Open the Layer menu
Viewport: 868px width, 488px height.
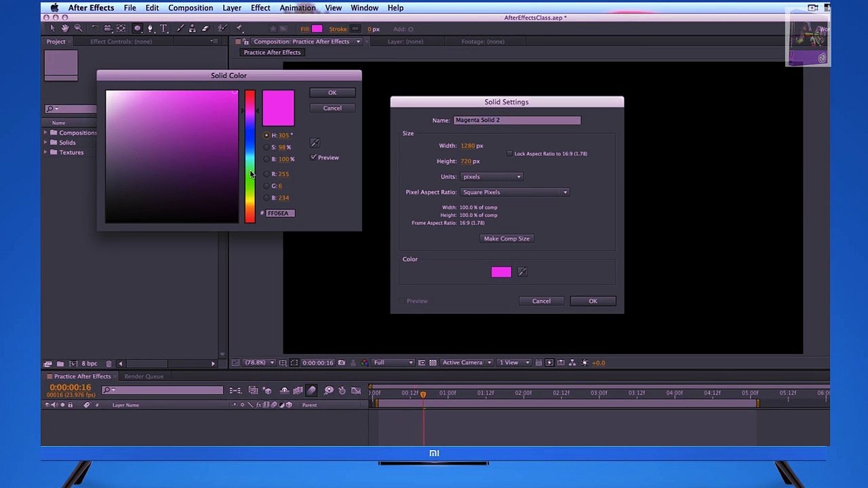point(232,7)
